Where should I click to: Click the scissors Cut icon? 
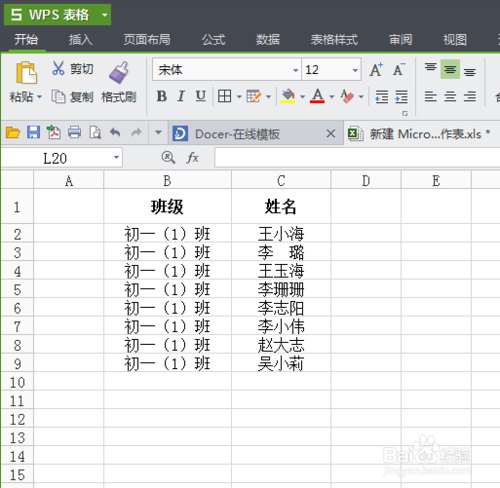(x=58, y=69)
